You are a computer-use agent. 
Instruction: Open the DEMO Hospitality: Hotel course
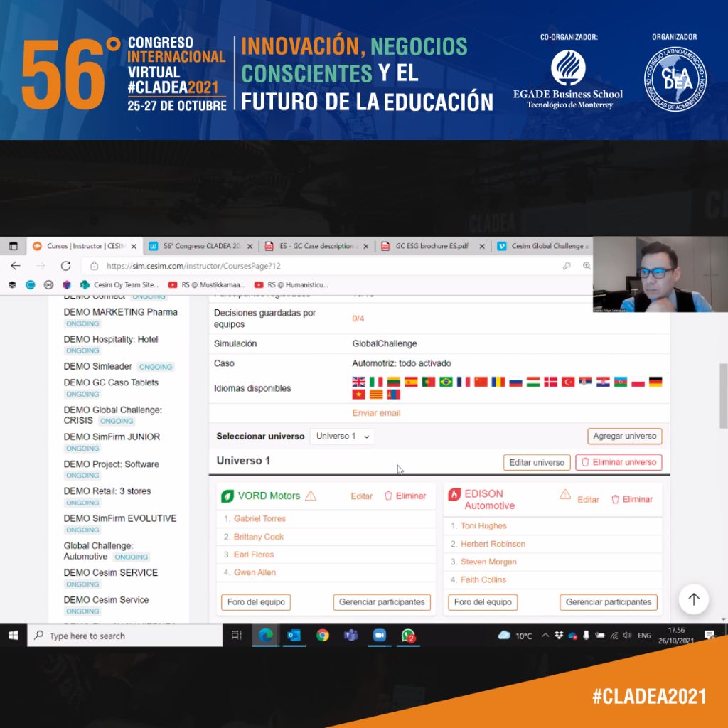pyautogui.click(x=111, y=339)
